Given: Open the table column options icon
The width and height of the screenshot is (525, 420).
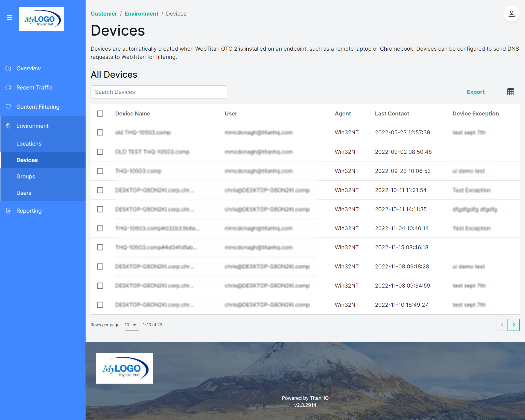Looking at the screenshot, I should 511,92.
